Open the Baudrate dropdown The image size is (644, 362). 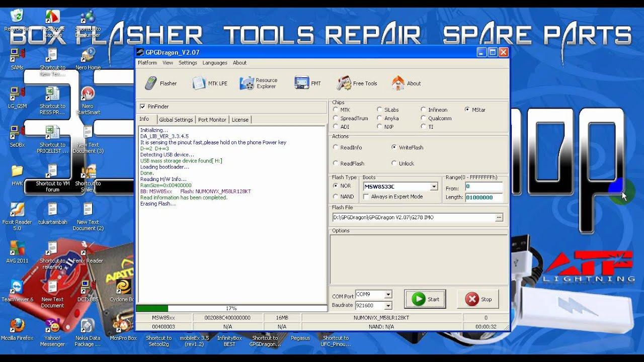(x=388, y=305)
